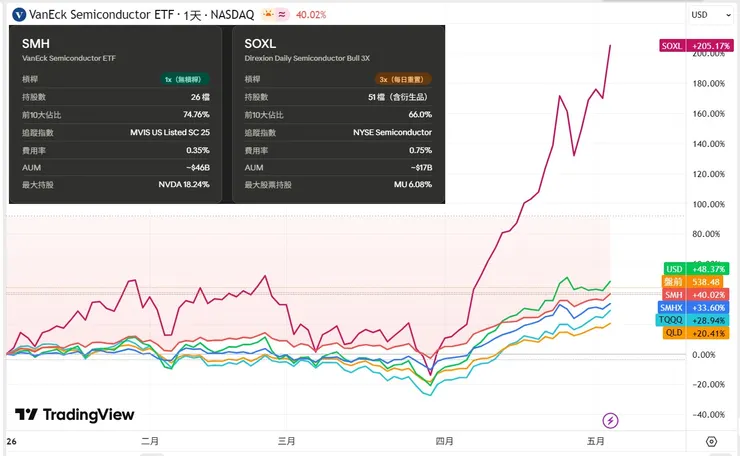Click the TradingView logo link
This screenshot has width=740, height=456.
pos(75,414)
